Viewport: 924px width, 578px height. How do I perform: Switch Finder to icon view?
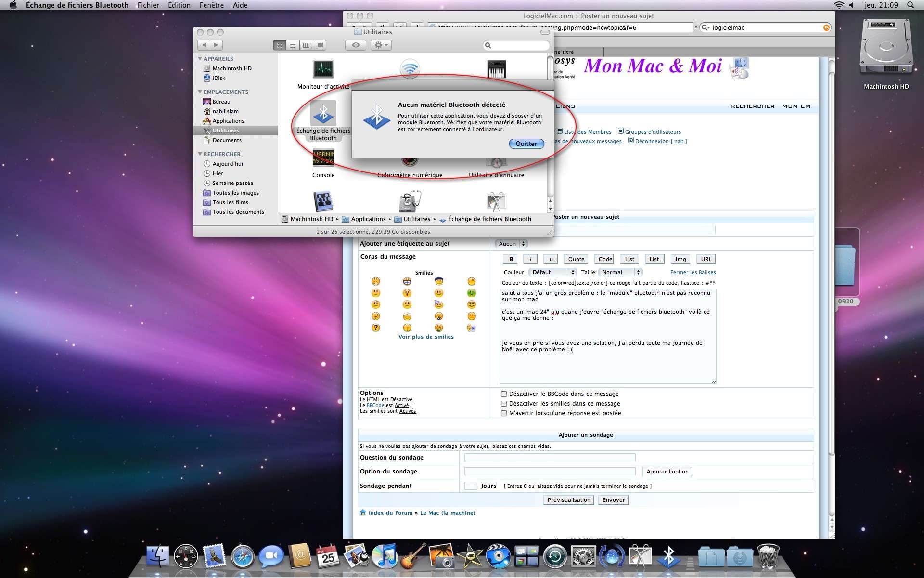(x=280, y=45)
